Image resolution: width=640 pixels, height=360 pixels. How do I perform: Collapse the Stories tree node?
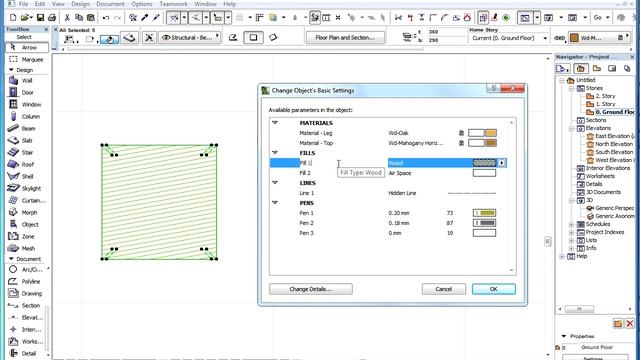(x=571, y=88)
